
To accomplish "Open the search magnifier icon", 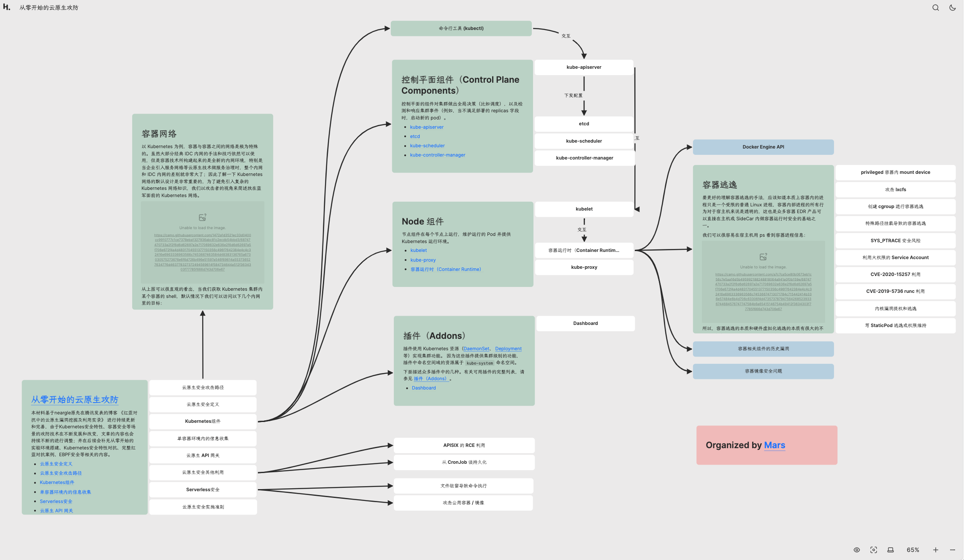I will pyautogui.click(x=935, y=8).
